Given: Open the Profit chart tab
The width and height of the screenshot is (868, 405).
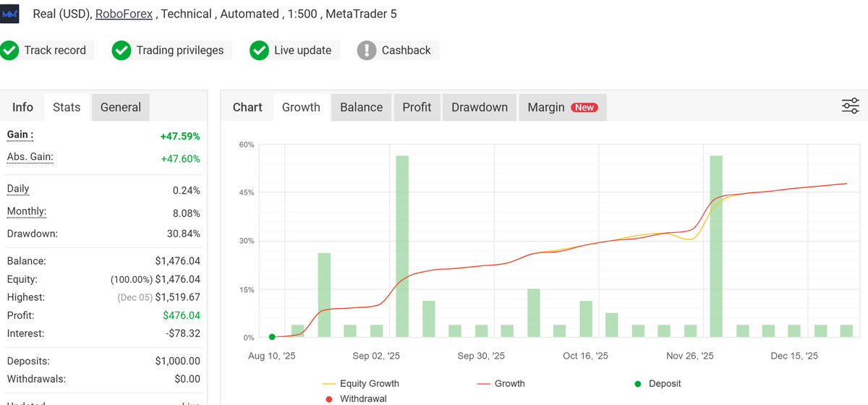Looking at the screenshot, I should point(417,107).
